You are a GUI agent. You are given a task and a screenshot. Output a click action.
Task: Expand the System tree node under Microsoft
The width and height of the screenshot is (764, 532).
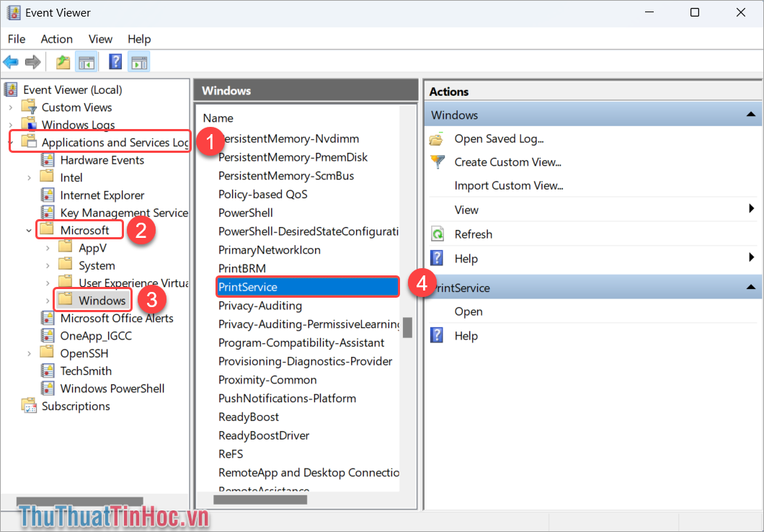[x=48, y=265]
